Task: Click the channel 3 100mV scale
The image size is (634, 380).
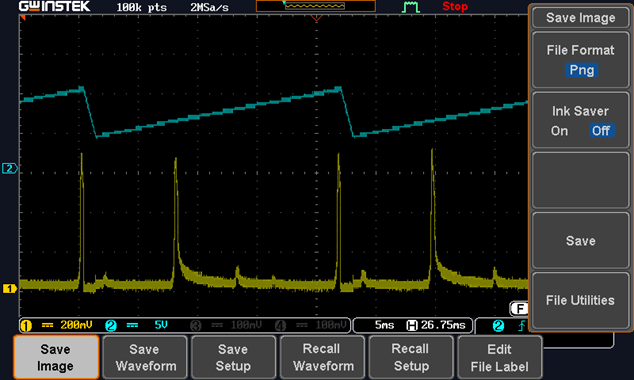Action: click(x=246, y=325)
